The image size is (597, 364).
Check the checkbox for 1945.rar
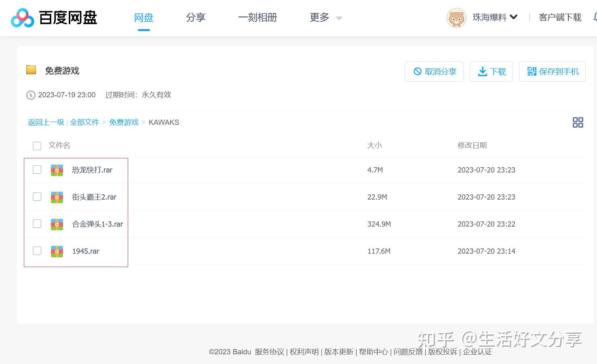pos(37,251)
